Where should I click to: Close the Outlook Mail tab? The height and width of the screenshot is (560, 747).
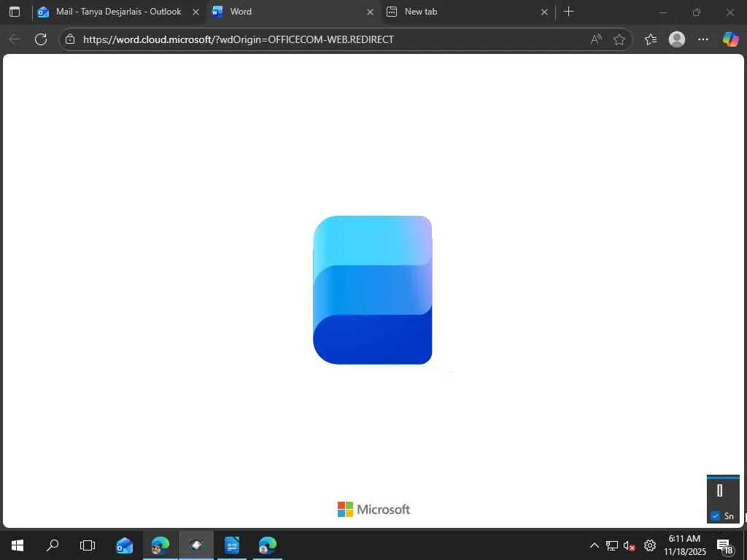[196, 12]
